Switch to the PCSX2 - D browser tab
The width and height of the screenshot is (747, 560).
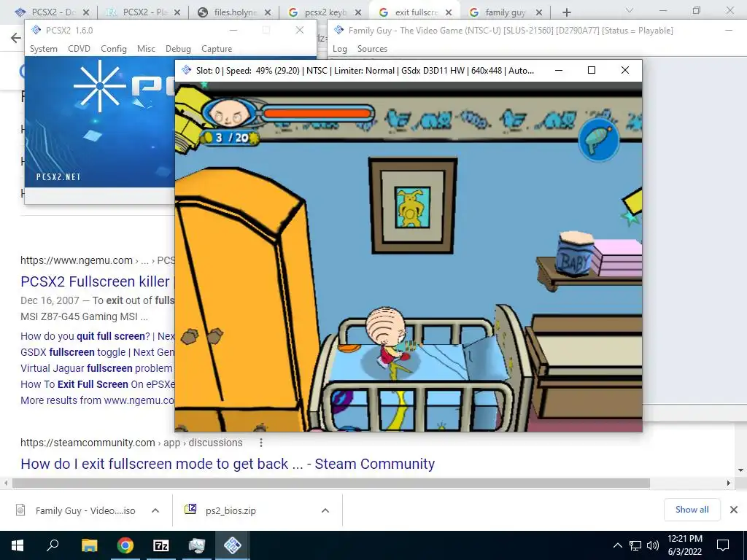point(53,12)
